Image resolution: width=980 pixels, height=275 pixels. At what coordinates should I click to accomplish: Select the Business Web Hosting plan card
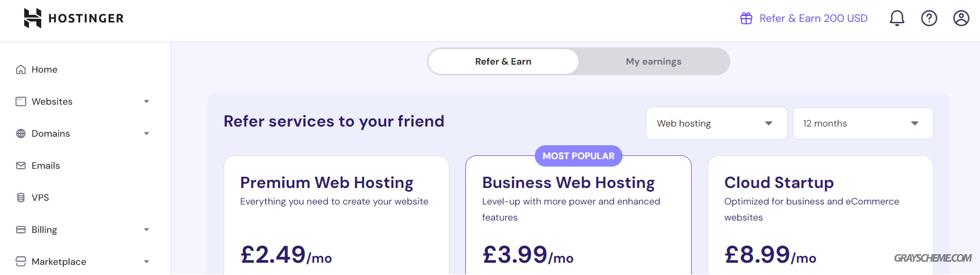click(x=578, y=215)
